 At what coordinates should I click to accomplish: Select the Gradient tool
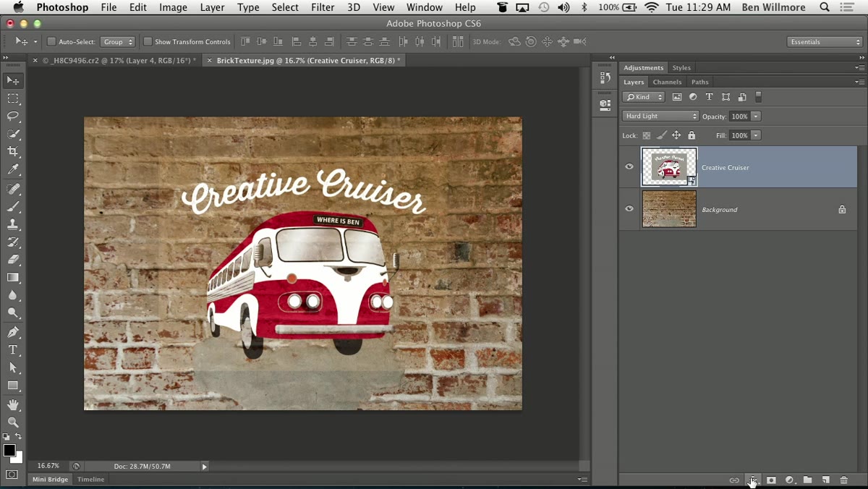(13, 278)
